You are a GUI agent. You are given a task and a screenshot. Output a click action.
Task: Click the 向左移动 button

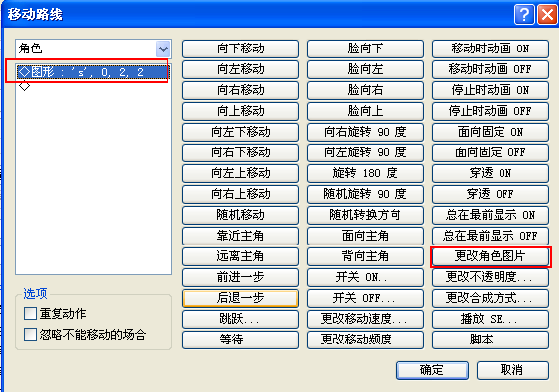pos(241,69)
